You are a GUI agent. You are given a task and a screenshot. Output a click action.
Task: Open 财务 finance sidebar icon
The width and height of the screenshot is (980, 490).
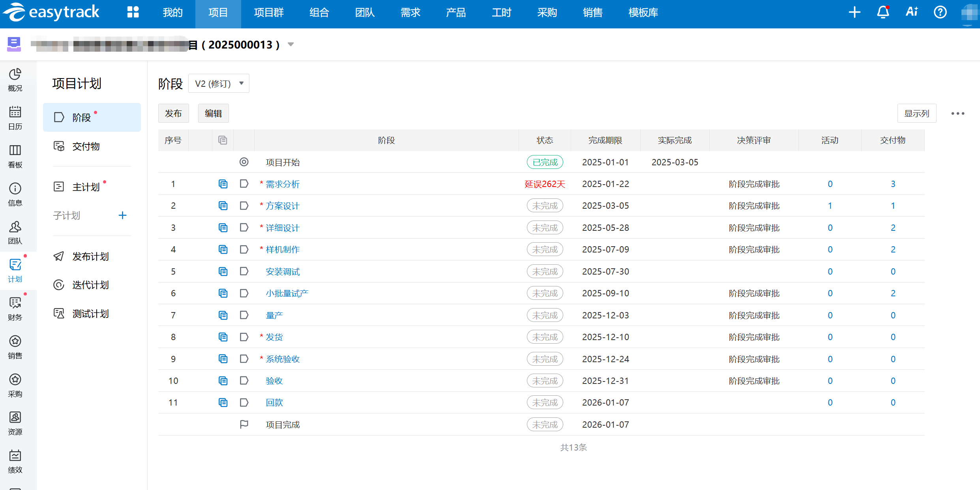[x=15, y=309]
